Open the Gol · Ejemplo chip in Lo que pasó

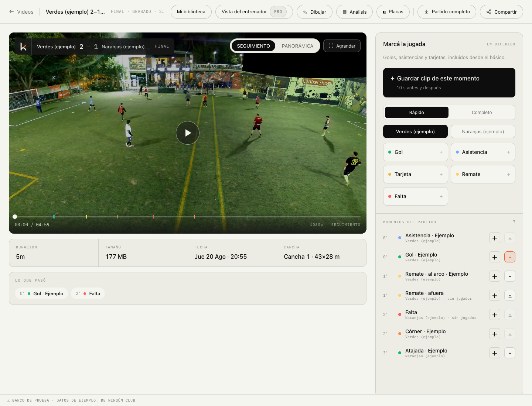[x=42, y=293]
